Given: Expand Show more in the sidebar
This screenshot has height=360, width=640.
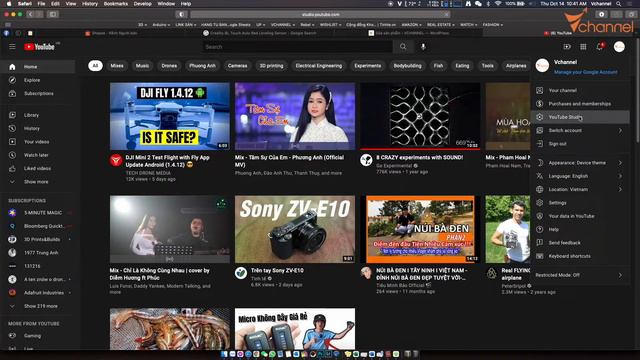Looking at the screenshot, I should pyautogui.click(x=38, y=182).
